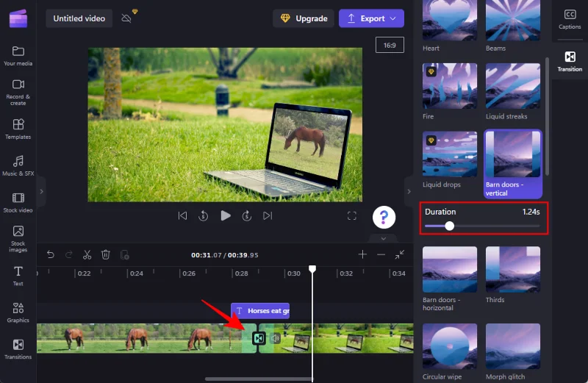
Task: Select the Morph glitch transition
Action: 512,352
